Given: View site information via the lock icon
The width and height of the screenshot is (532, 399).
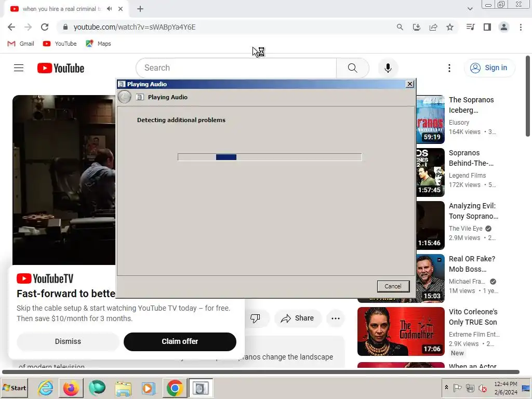Looking at the screenshot, I should pos(65,27).
